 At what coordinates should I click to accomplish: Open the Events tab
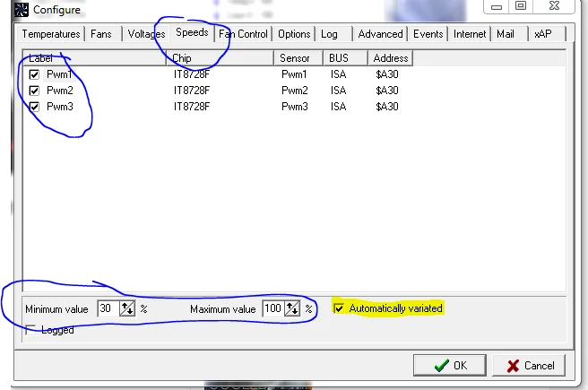coord(428,34)
